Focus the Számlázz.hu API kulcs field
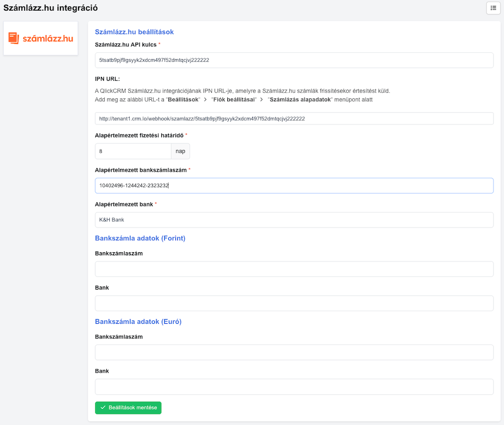Viewport: 504px width, 425px height. (294, 60)
